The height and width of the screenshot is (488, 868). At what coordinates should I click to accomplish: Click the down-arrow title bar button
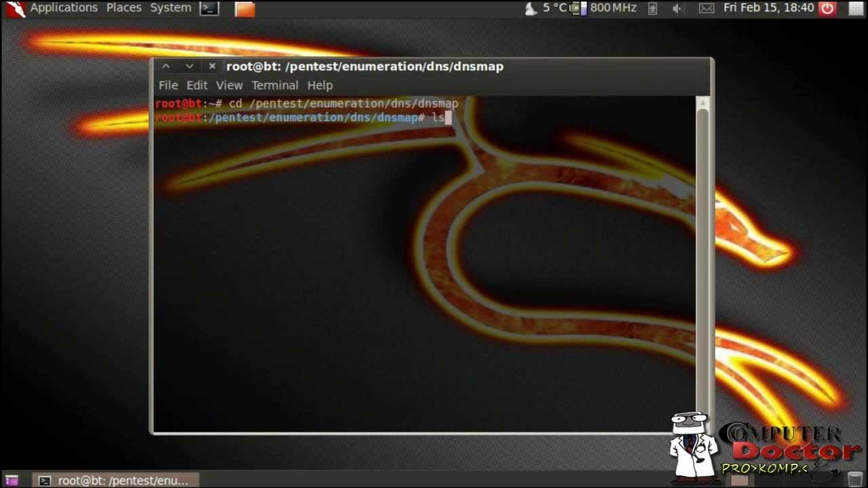189,66
